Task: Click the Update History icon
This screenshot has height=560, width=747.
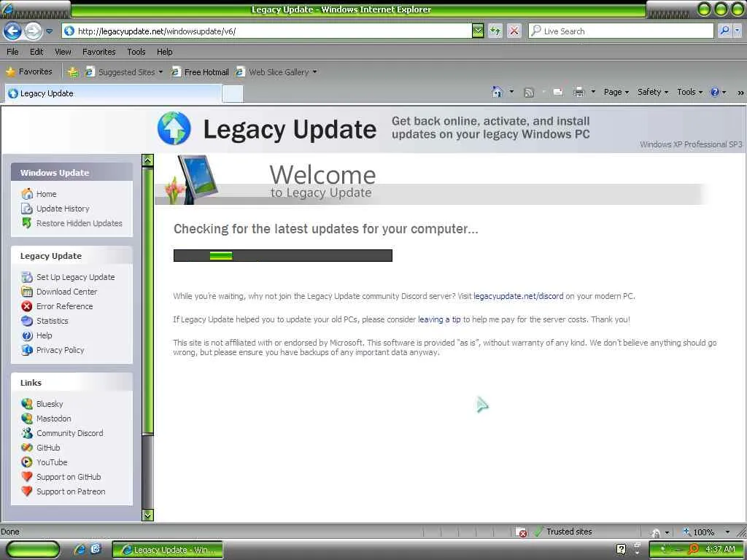Action: tap(27, 209)
